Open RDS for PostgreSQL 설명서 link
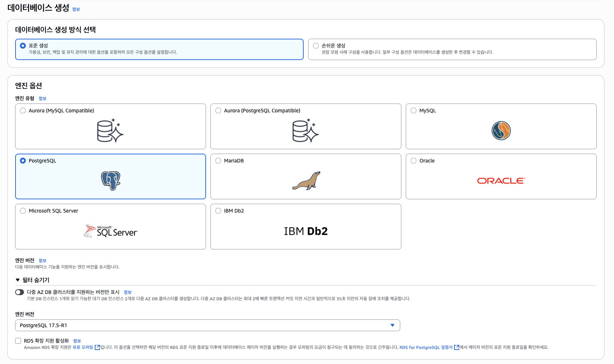The width and height of the screenshot is (614, 364). (426, 347)
